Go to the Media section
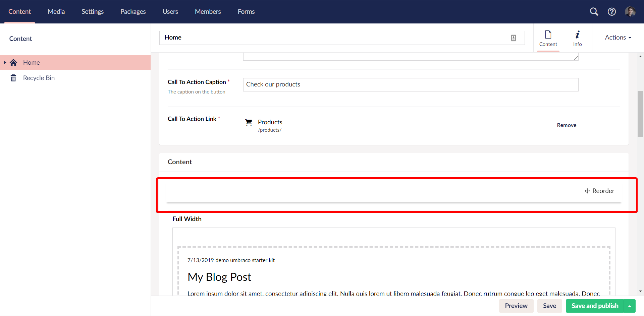This screenshot has height=316, width=644. click(x=56, y=12)
